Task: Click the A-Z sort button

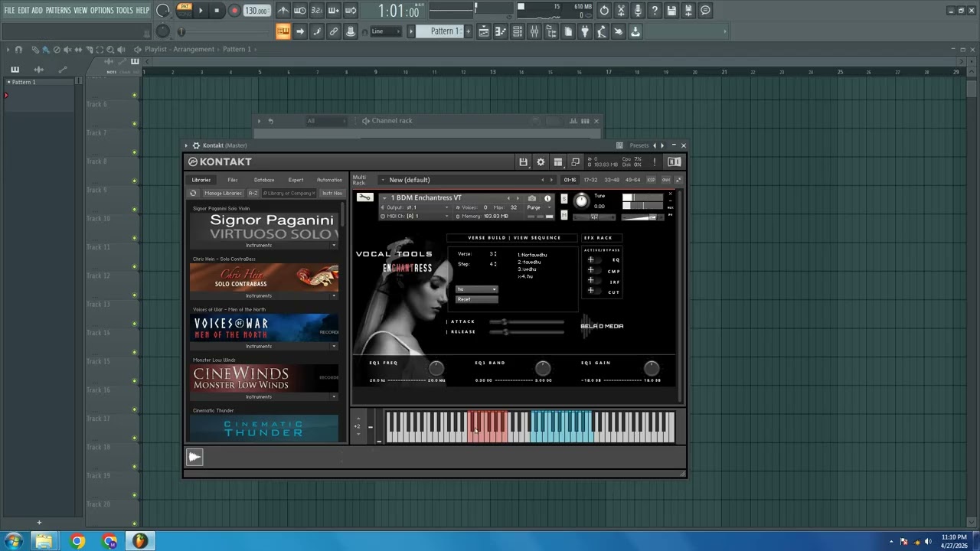Action: point(253,194)
